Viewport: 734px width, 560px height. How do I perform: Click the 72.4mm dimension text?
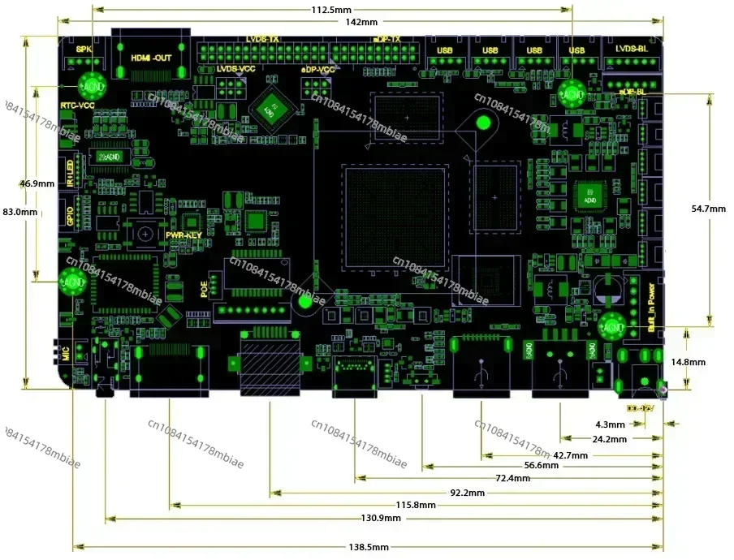click(x=512, y=479)
